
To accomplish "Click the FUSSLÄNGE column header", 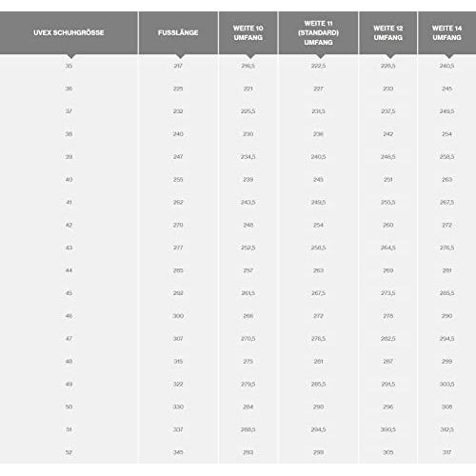I will [178, 32].
